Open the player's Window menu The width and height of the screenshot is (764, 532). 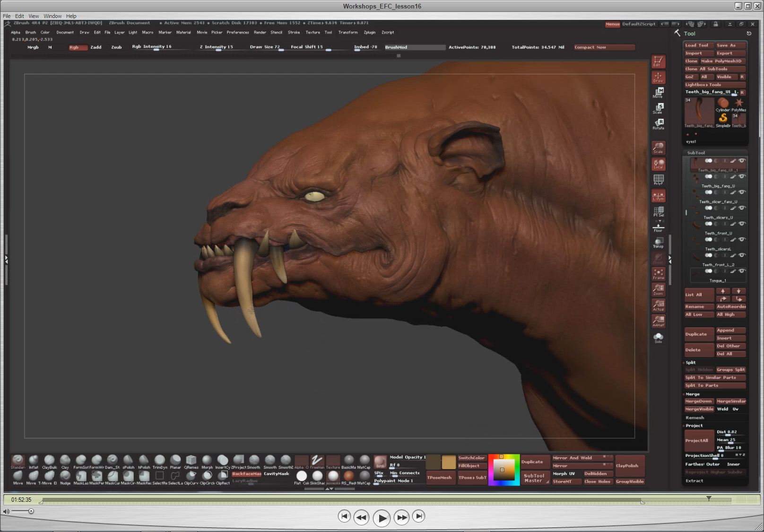click(52, 16)
